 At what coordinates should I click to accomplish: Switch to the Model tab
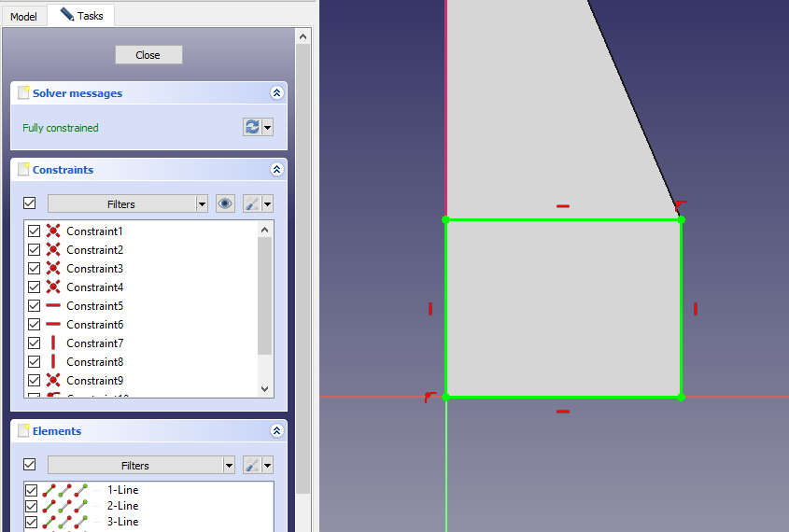coord(23,16)
